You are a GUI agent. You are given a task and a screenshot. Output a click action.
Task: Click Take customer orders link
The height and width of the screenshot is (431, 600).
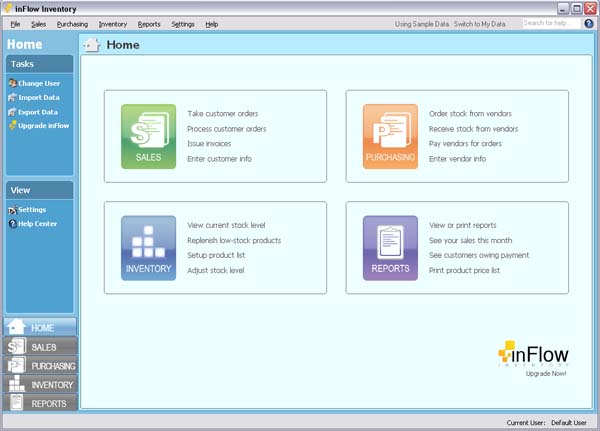pos(223,114)
